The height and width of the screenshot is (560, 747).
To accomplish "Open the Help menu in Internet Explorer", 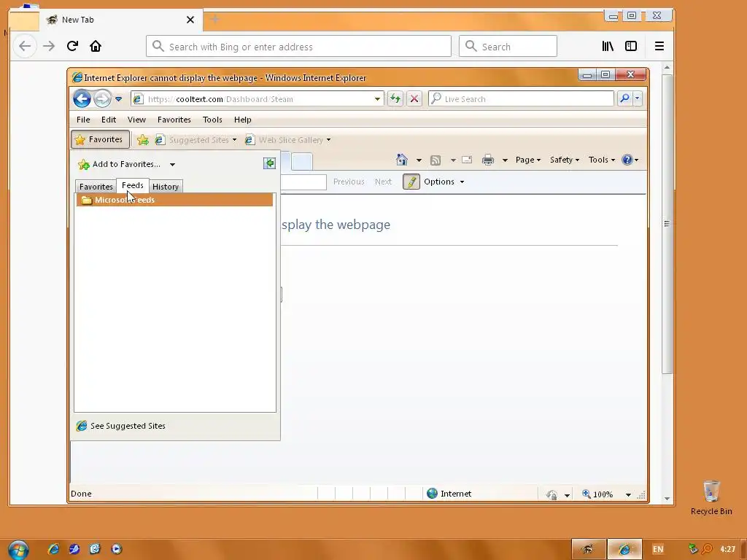I will pyautogui.click(x=242, y=120).
